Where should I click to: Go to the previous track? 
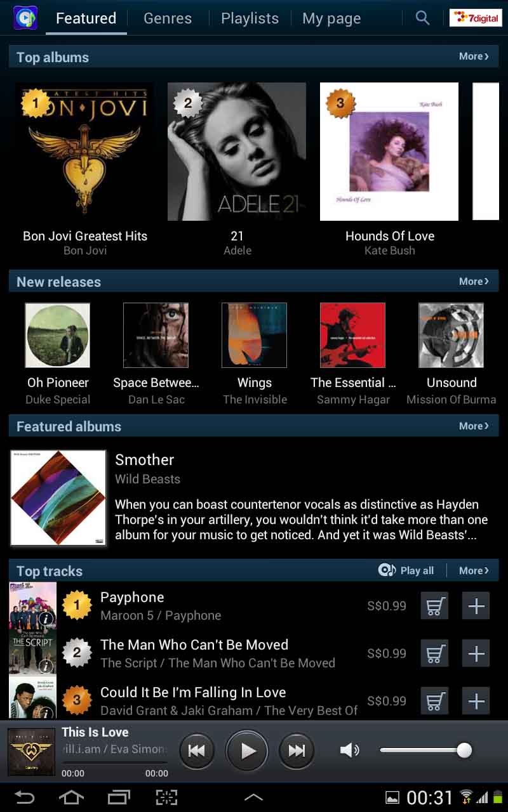tap(197, 751)
